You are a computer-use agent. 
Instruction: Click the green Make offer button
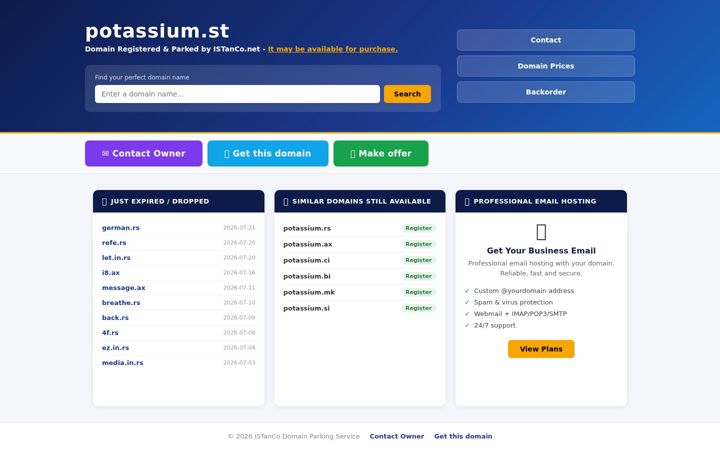381,153
